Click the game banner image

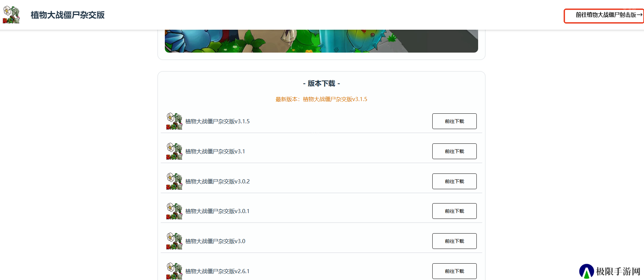[x=321, y=41]
